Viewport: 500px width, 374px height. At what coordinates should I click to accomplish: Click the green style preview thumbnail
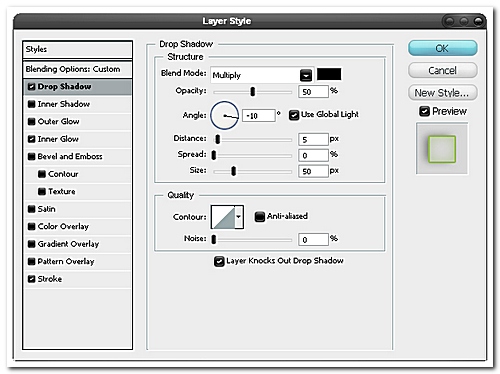442,149
